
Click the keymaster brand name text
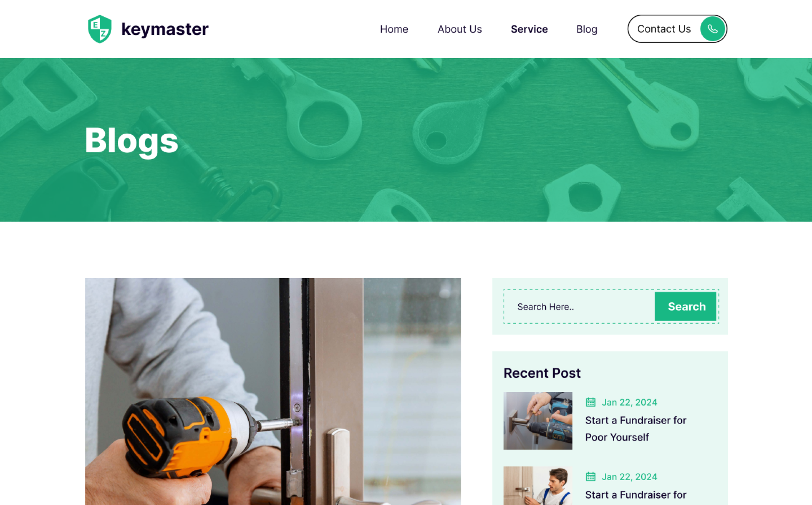click(x=165, y=29)
